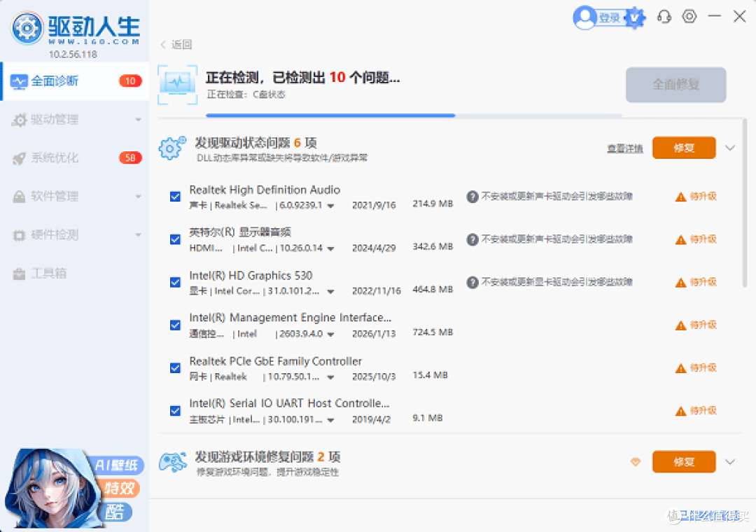Open the 查看详情 link

[x=625, y=148]
